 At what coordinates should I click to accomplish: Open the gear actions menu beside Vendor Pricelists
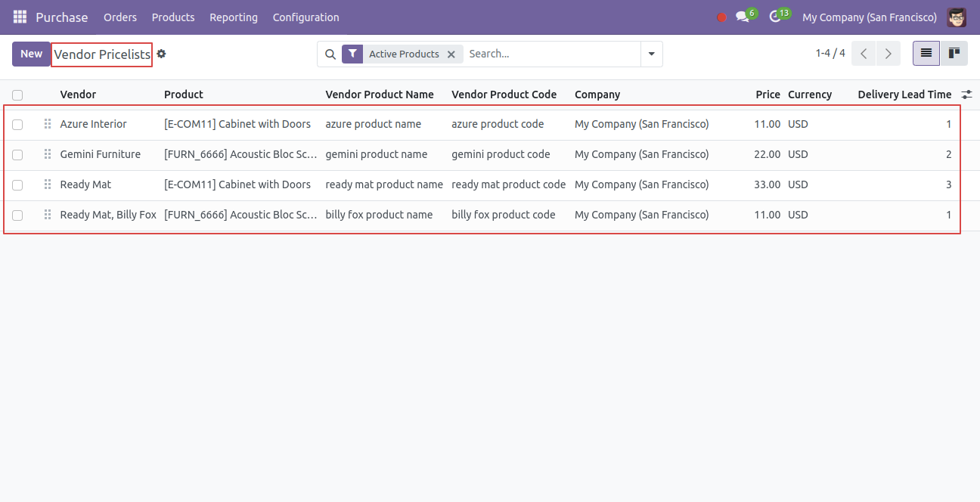161,54
